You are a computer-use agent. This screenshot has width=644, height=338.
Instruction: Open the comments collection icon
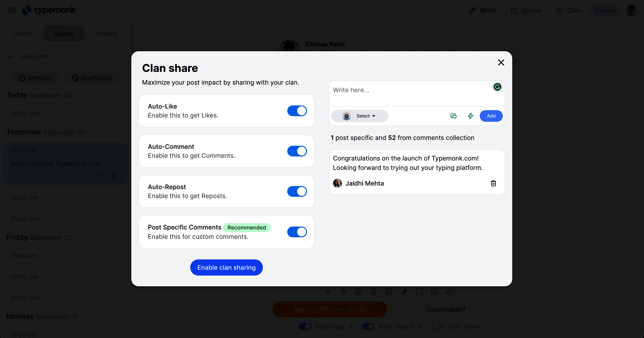453,116
